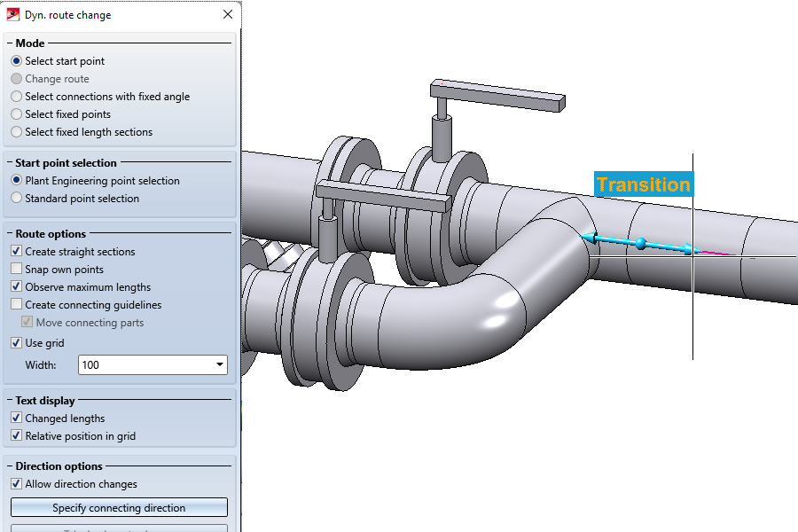Toggle 'Relative position in grid' checkbox
Screen dimensions: 798x532
click(x=16, y=435)
